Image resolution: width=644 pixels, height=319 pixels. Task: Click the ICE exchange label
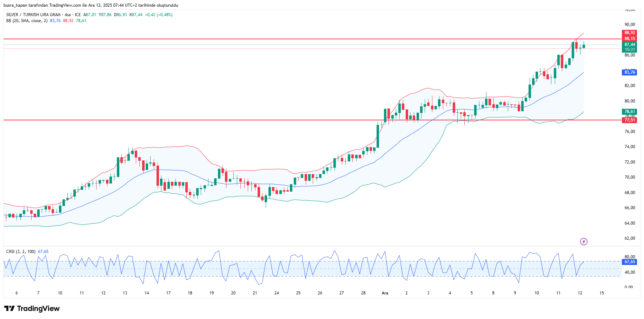(x=78, y=15)
